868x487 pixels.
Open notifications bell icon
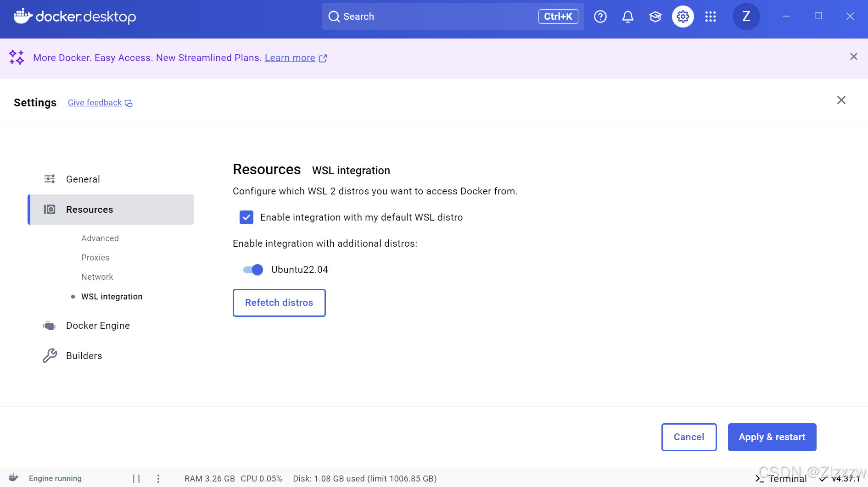628,17
